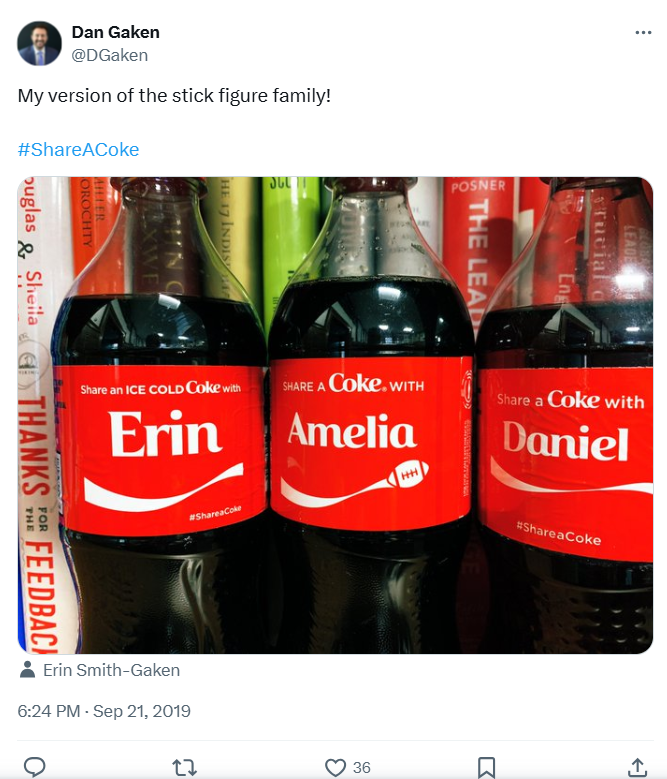Open the three-dot more options menu
Viewport: 667px width, 779px height.
coord(643,32)
